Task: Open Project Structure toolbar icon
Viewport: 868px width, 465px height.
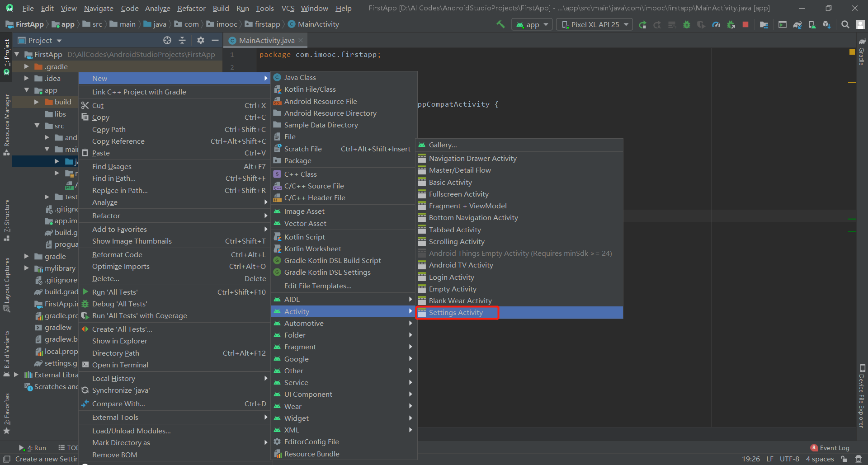Action: (x=764, y=24)
